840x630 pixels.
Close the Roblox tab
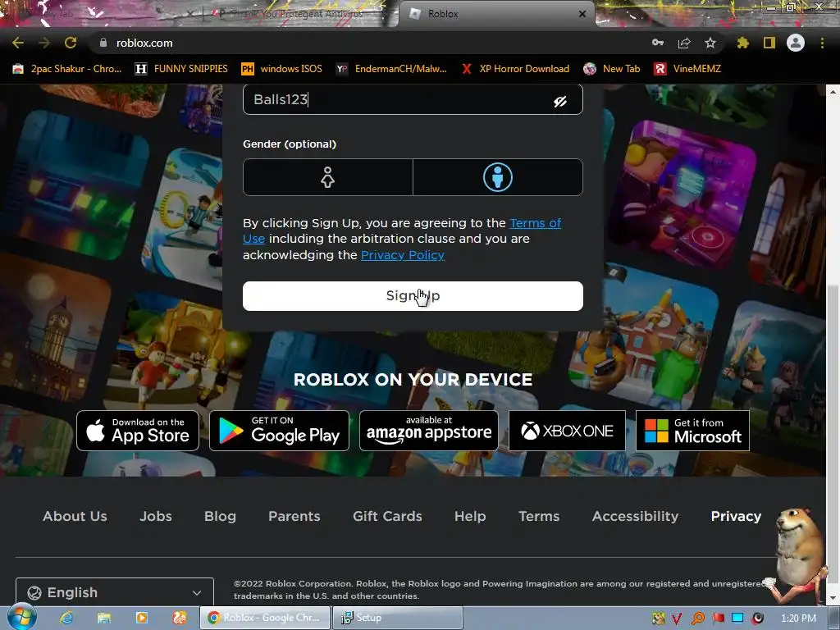582,14
